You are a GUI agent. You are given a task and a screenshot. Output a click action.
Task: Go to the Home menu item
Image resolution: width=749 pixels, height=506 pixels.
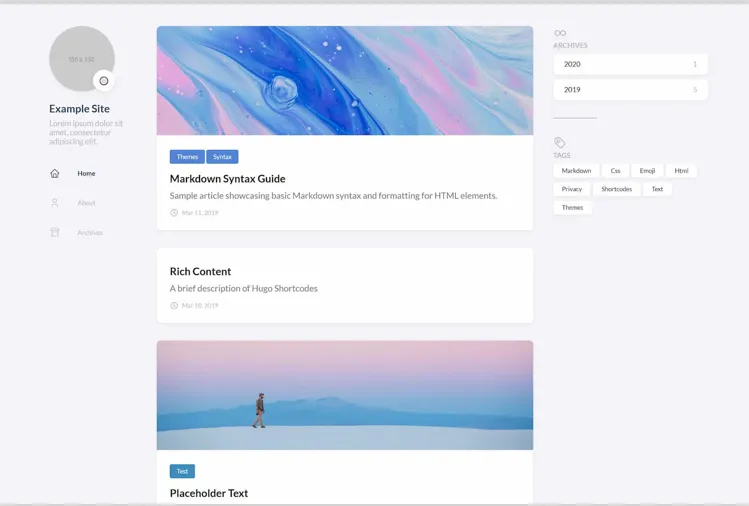(86, 173)
